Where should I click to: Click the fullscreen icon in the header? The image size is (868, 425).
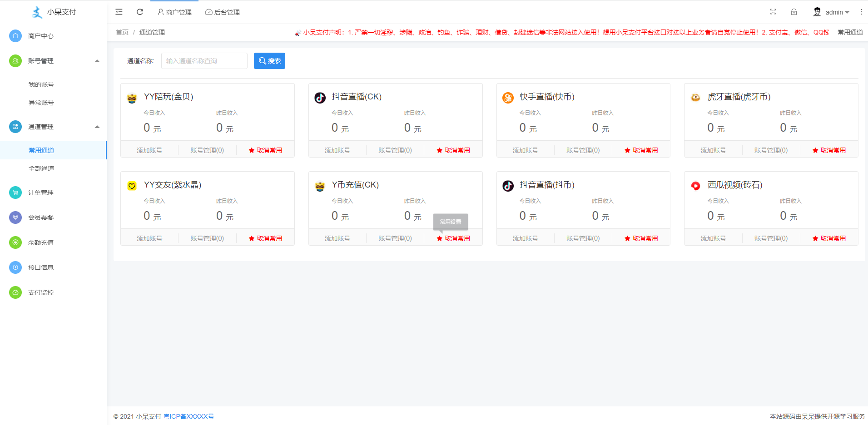pyautogui.click(x=774, y=12)
